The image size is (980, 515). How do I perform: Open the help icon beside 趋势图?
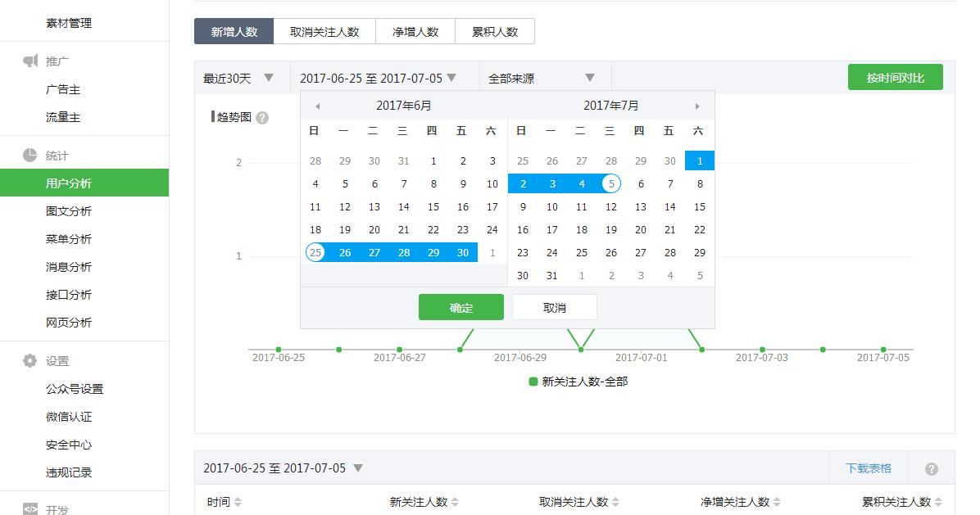(261, 118)
